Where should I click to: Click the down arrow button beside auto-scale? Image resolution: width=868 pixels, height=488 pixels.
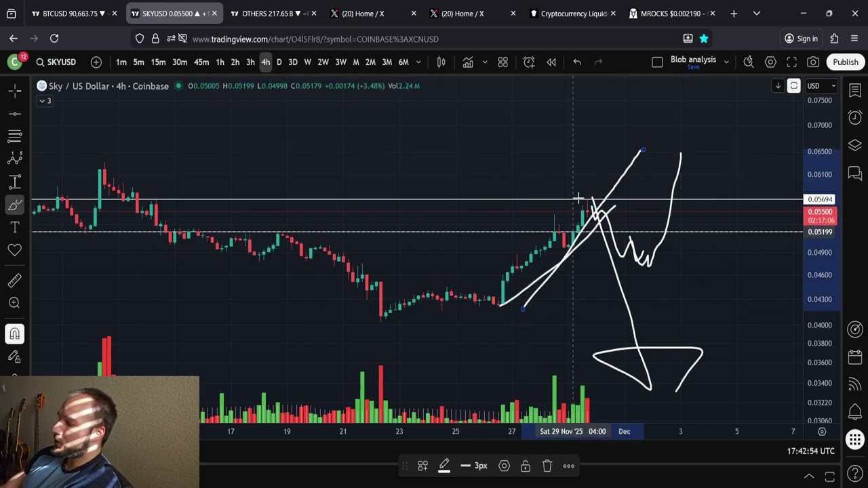tap(778, 86)
